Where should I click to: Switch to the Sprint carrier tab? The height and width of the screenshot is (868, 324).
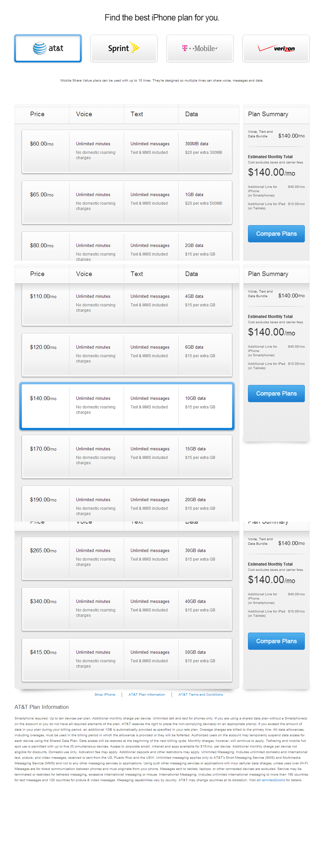pyautogui.click(x=124, y=49)
